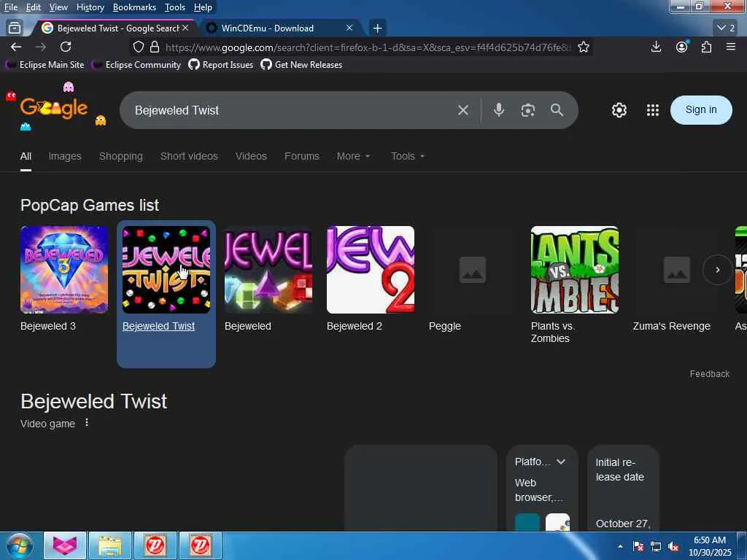
Task: Click the Feedback link
Action: 709,374
